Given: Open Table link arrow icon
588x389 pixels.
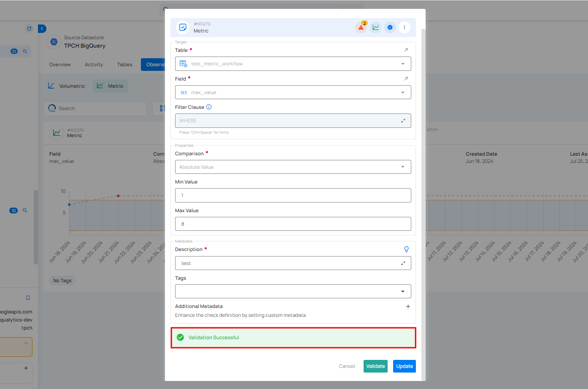Looking at the screenshot, I should coord(406,50).
